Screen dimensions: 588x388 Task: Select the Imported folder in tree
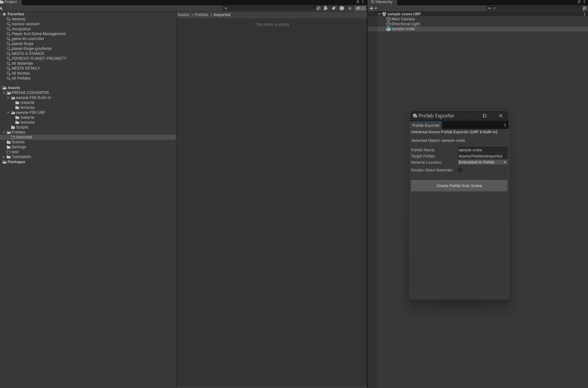24,137
